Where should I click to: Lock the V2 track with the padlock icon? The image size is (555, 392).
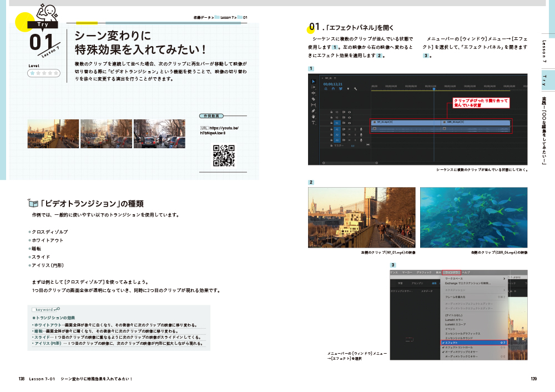pos(331,117)
